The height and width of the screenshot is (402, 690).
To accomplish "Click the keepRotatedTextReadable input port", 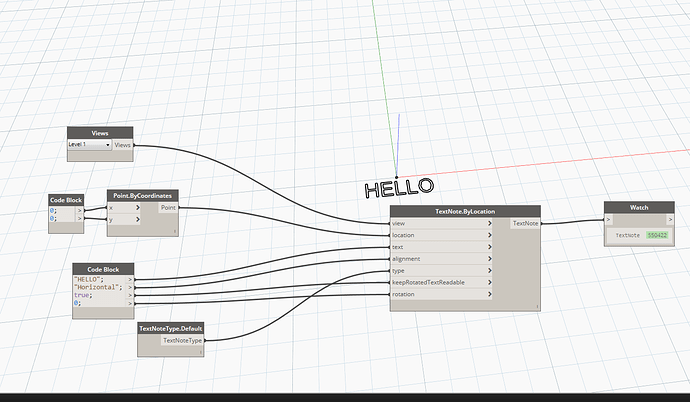I will click(x=441, y=282).
